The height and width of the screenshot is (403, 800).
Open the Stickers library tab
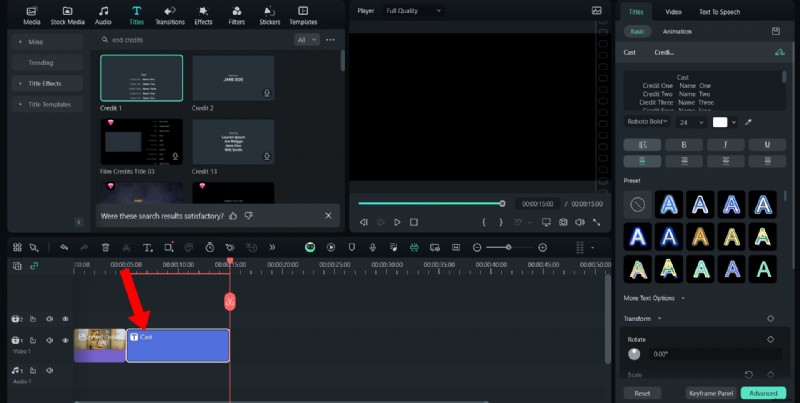269,14
